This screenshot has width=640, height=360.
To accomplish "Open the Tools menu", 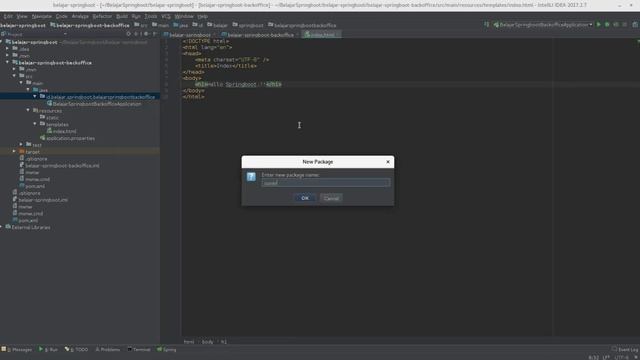I will pos(151,16).
